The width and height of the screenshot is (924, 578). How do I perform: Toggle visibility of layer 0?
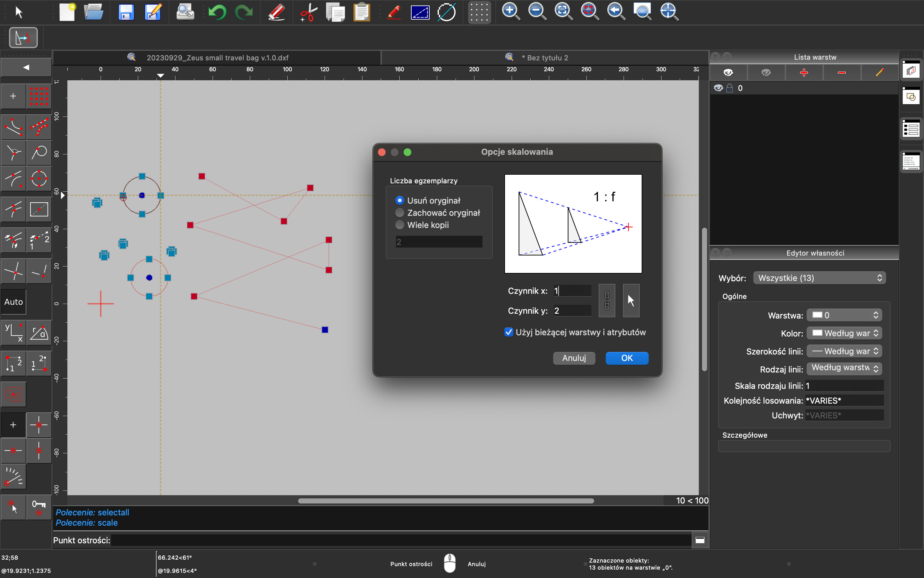coord(718,88)
